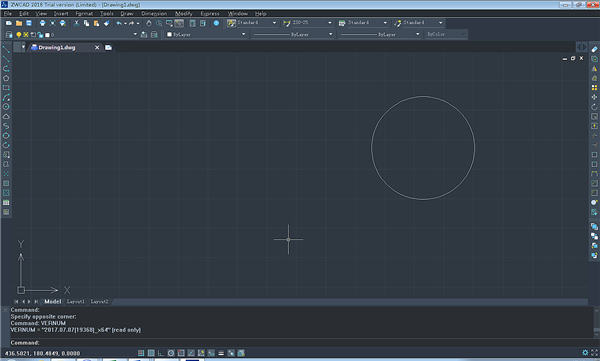Image resolution: width=600 pixels, height=361 pixels.
Task: Select the Polygon draw tool
Action: click(6, 78)
